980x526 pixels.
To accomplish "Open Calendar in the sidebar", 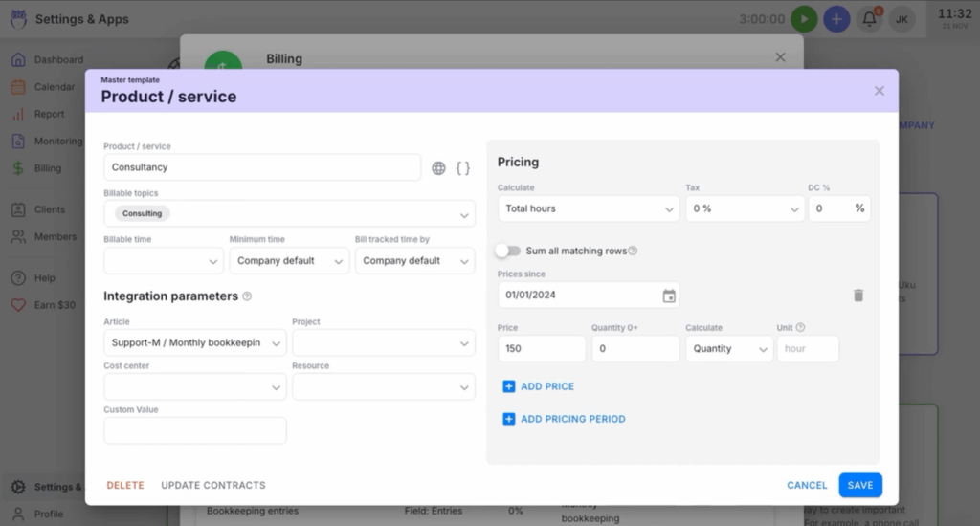I will click(54, 87).
